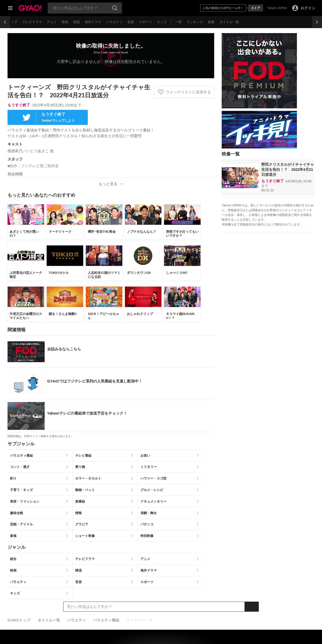Open the sidebar episode video thumbnail
This screenshot has height=644, width=322.
pos(240,178)
